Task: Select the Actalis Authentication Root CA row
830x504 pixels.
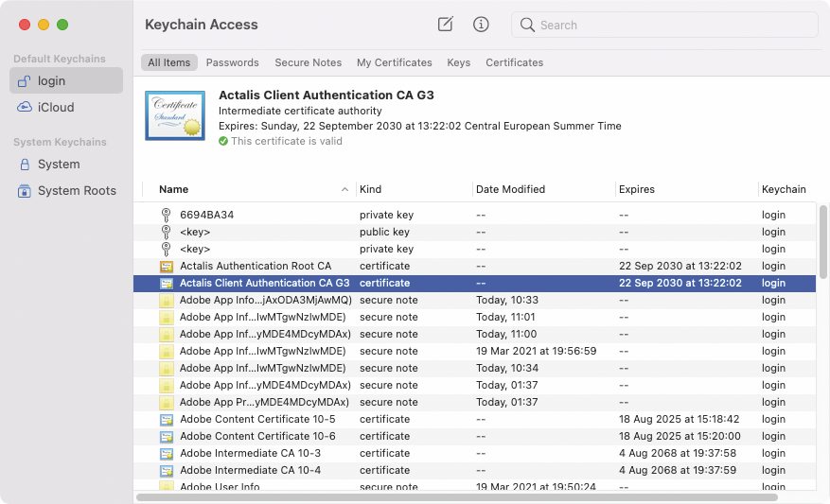Action: point(474,266)
